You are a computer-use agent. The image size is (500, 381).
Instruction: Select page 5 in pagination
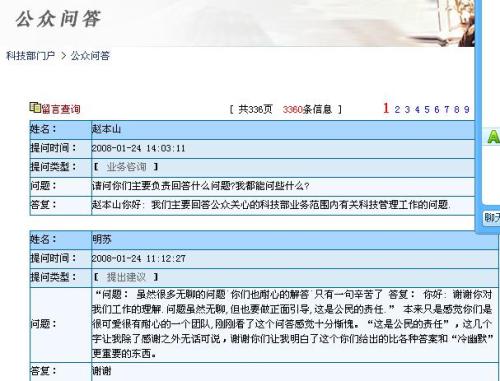pyautogui.click(x=427, y=109)
